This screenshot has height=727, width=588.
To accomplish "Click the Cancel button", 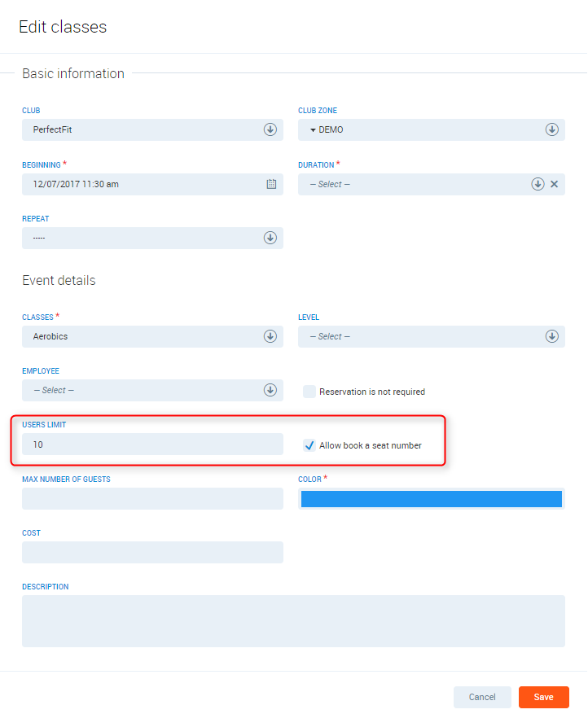I will click(482, 697).
